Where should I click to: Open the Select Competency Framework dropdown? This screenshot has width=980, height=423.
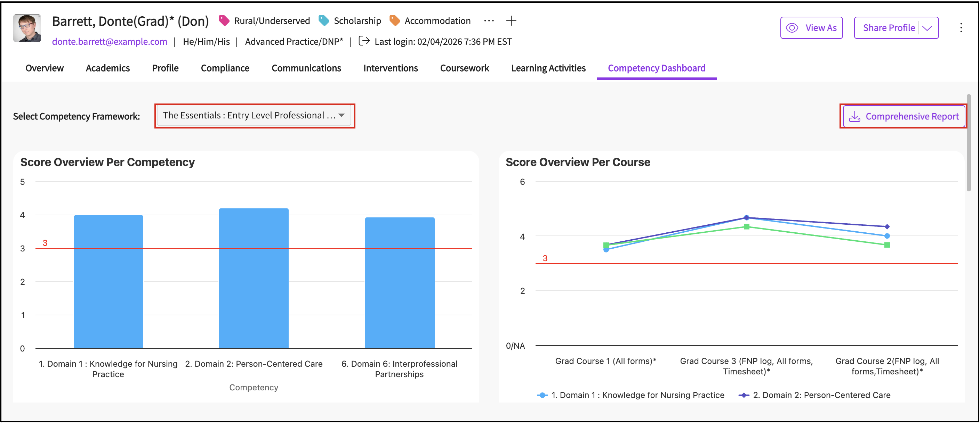pos(254,116)
